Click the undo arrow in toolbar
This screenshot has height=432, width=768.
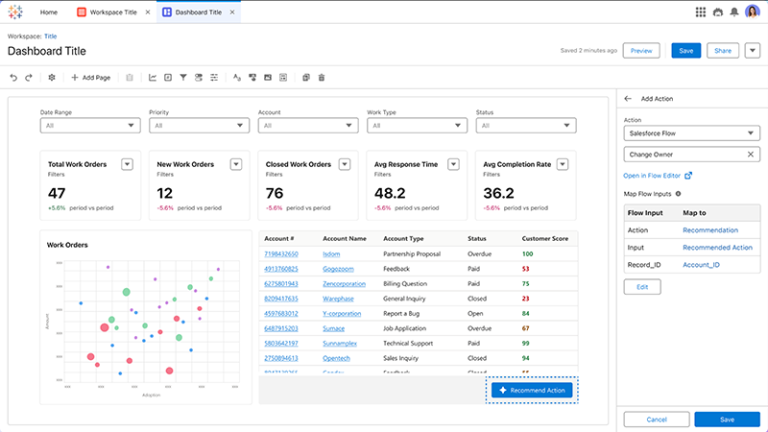pos(14,77)
